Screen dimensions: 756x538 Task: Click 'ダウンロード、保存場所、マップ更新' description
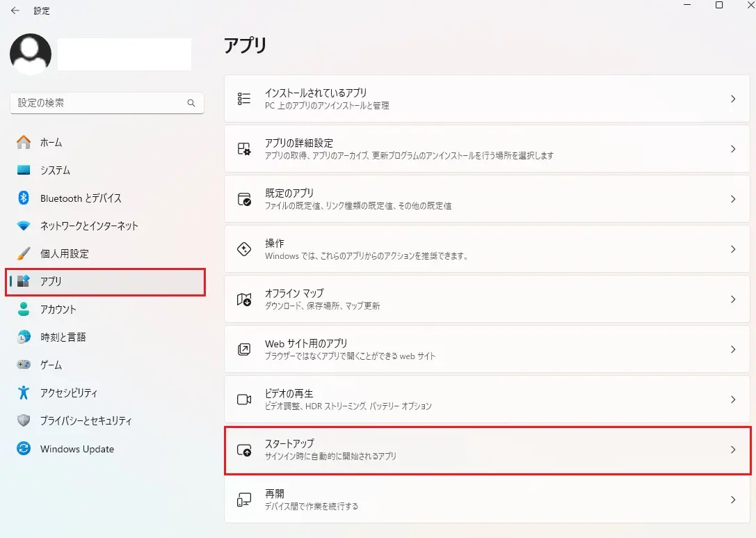[323, 306]
